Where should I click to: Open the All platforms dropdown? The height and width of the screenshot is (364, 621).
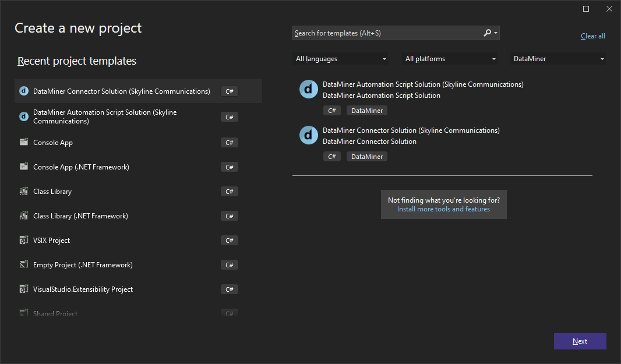pos(450,58)
